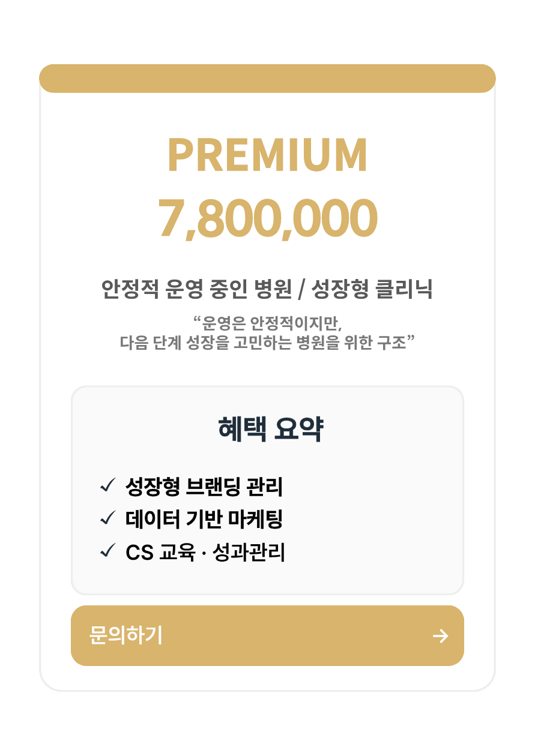Select the 데이터 기반 마케팅 benefit item
The image size is (535, 756).
coord(204,519)
